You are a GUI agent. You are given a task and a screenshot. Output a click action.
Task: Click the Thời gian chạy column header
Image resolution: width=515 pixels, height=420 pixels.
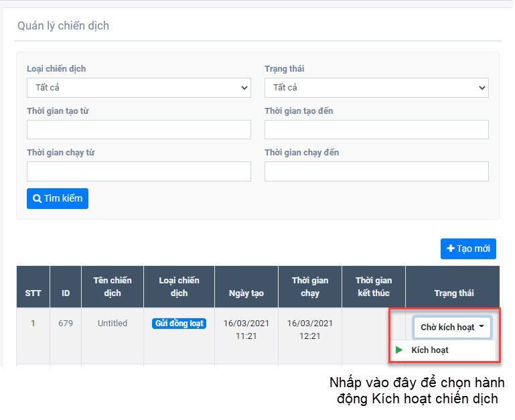coord(310,287)
